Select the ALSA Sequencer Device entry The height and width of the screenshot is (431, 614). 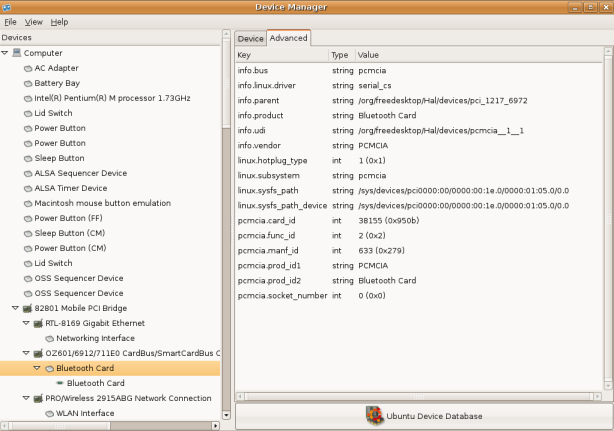[80, 173]
